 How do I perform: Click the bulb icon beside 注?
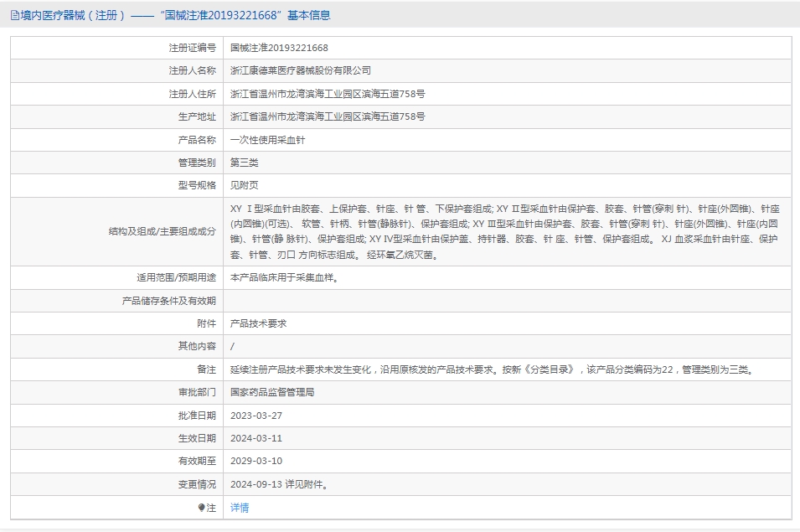point(201,508)
